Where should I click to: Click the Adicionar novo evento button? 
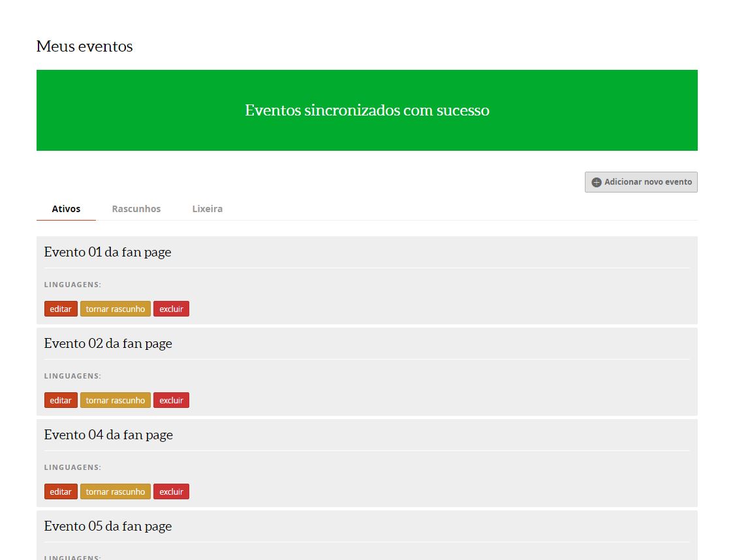point(641,182)
